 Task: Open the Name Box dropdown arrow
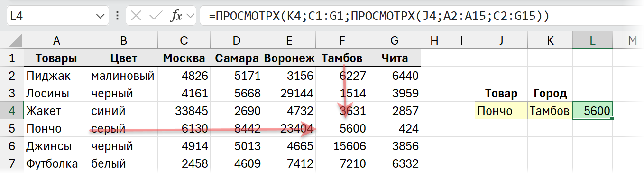click(x=100, y=16)
